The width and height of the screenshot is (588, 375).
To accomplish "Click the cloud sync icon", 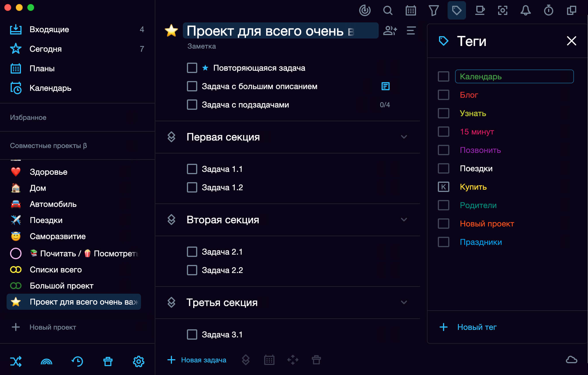I will point(571,360).
